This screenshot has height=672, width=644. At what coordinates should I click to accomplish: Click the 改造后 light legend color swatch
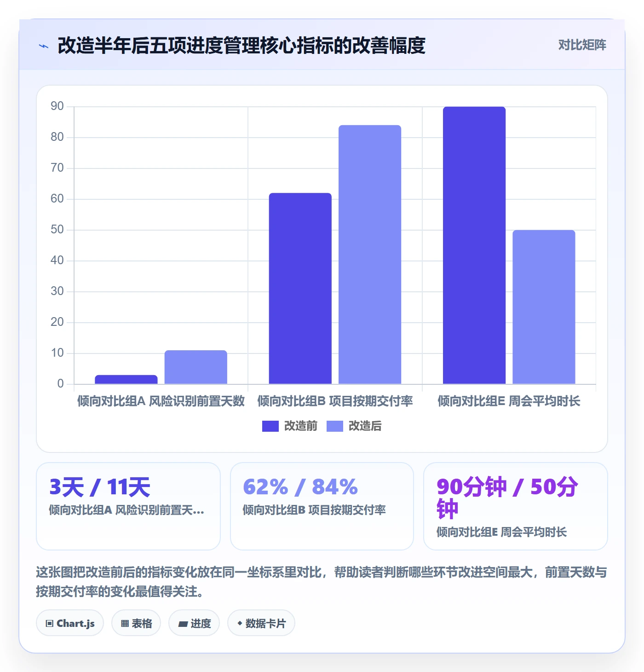pyautogui.click(x=335, y=426)
